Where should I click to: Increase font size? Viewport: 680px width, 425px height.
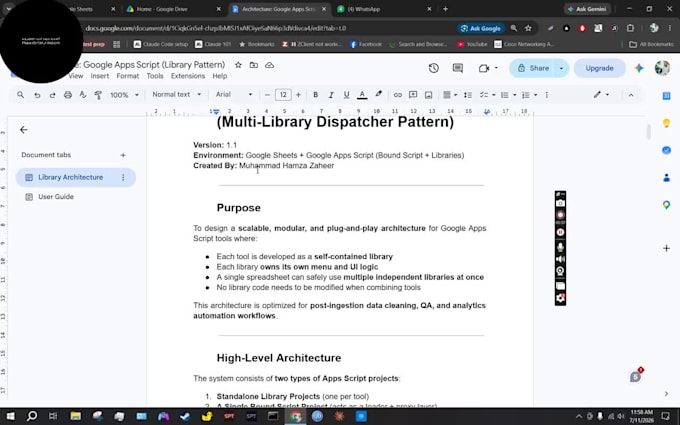[298, 95]
